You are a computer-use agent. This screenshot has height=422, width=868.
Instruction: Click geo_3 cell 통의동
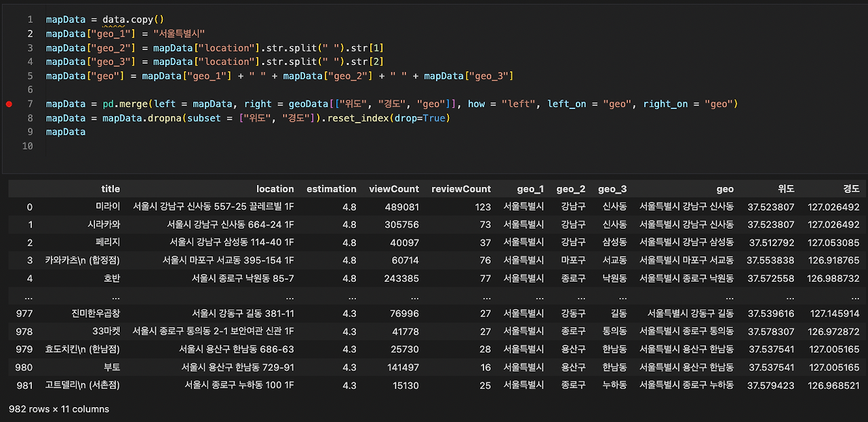614,331
